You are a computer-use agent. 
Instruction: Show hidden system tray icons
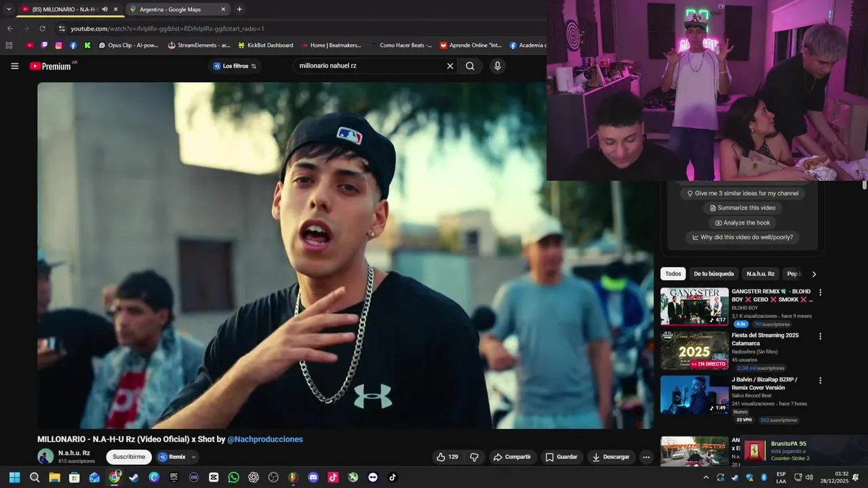pyautogui.click(x=706, y=477)
